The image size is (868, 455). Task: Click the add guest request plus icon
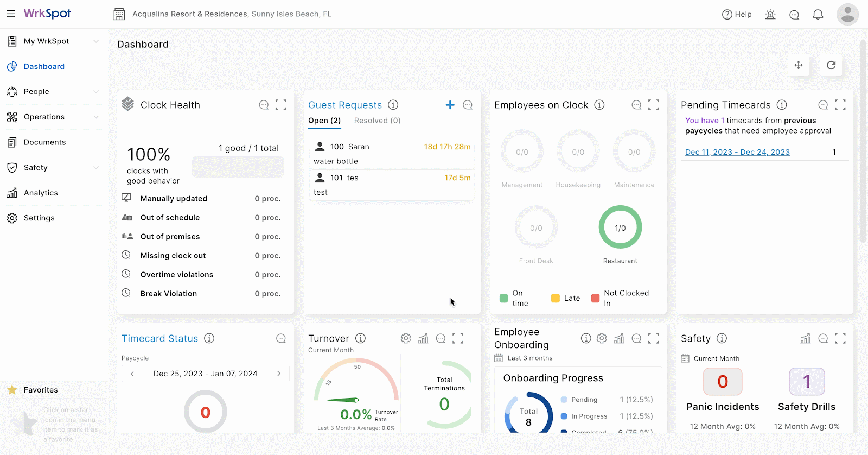(x=450, y=105)
